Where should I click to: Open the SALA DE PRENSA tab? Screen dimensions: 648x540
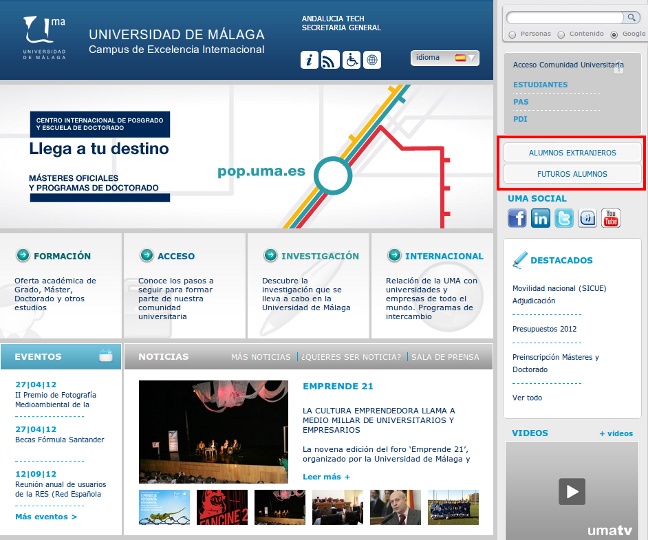coord(445,357)
